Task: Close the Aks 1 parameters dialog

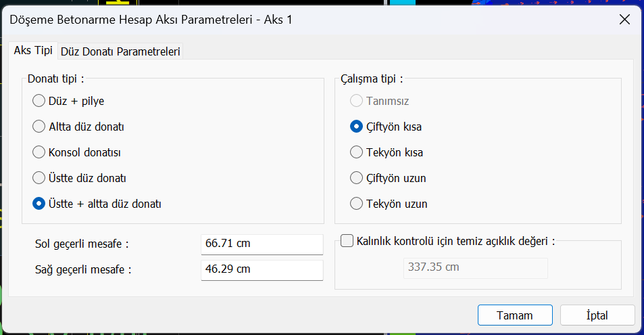Action: click(x=624, y=19)
